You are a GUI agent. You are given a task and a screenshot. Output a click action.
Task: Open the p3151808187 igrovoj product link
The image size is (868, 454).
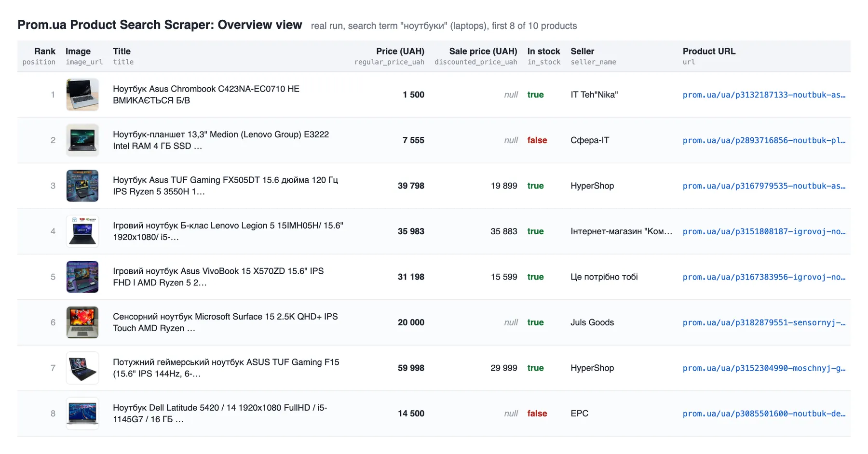(764, 231)
